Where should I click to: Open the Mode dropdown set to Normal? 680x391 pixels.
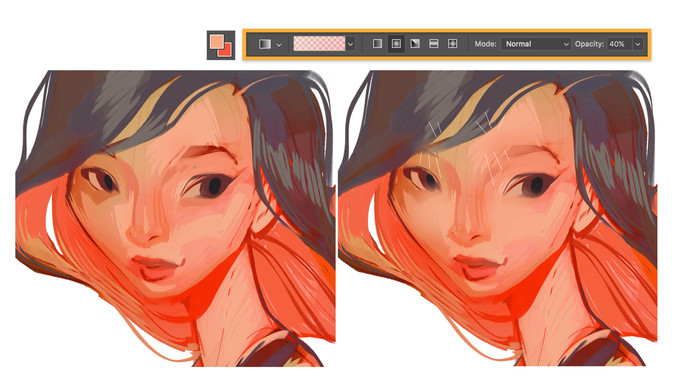pos(536,44)
